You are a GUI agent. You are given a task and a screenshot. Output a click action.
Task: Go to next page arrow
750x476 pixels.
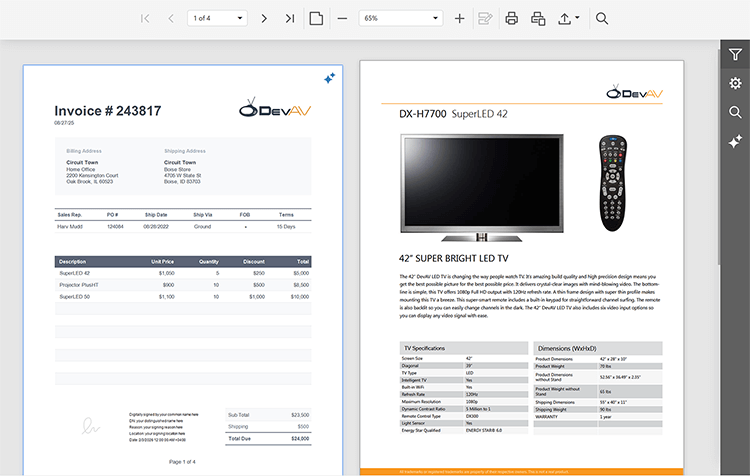[x=264, y=19]
